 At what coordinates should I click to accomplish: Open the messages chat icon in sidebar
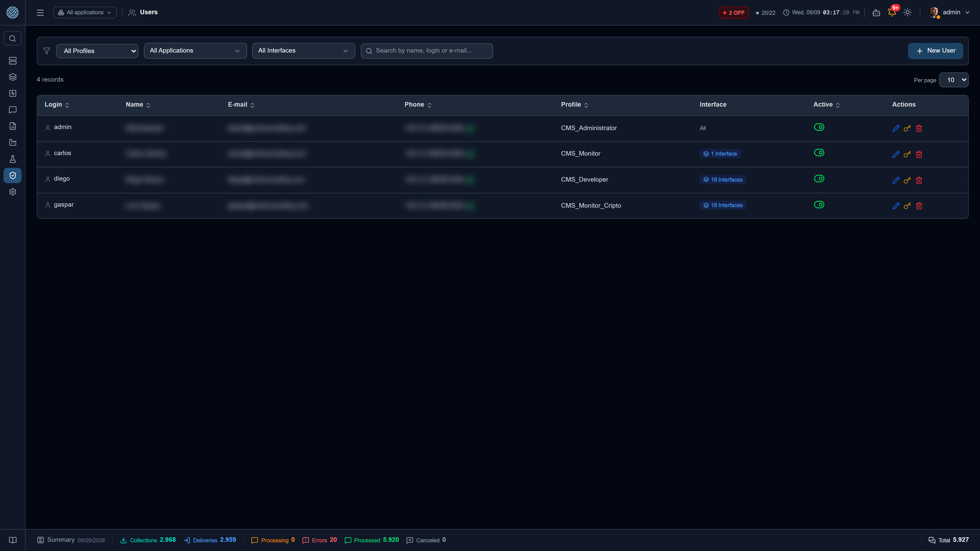(x=13, y=110)
